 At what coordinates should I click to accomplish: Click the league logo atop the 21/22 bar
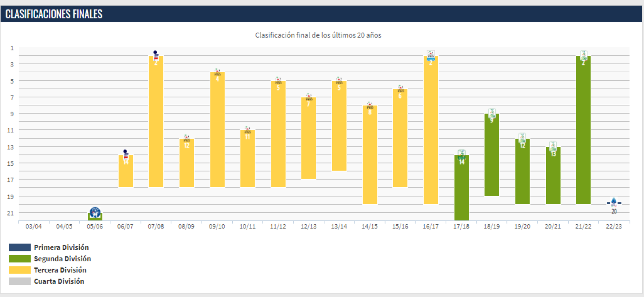coord(583,55)
